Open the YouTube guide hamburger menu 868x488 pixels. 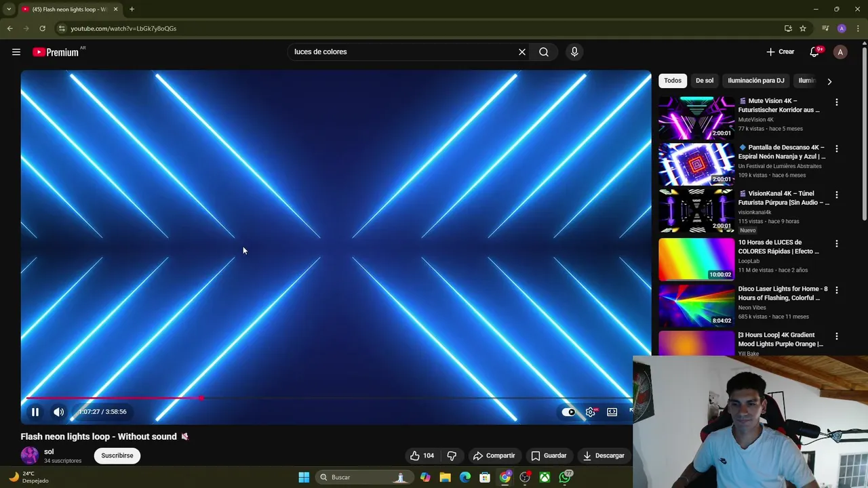tap(16, 52)
